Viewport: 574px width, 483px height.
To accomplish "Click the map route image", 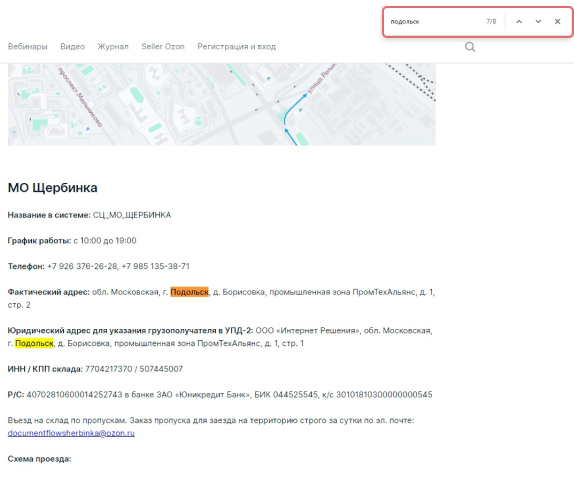I will coord(222,104).
